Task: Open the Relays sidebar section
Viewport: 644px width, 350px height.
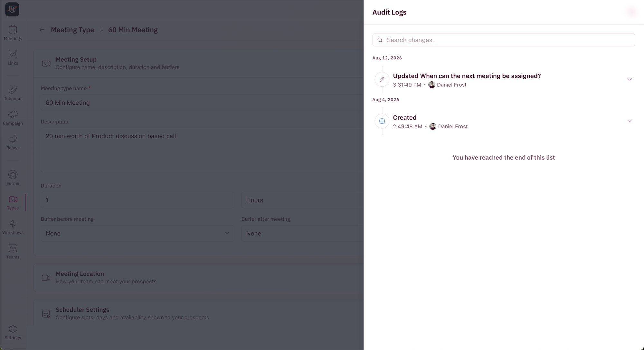Action: pyautogui.click(x=13, y=142)
